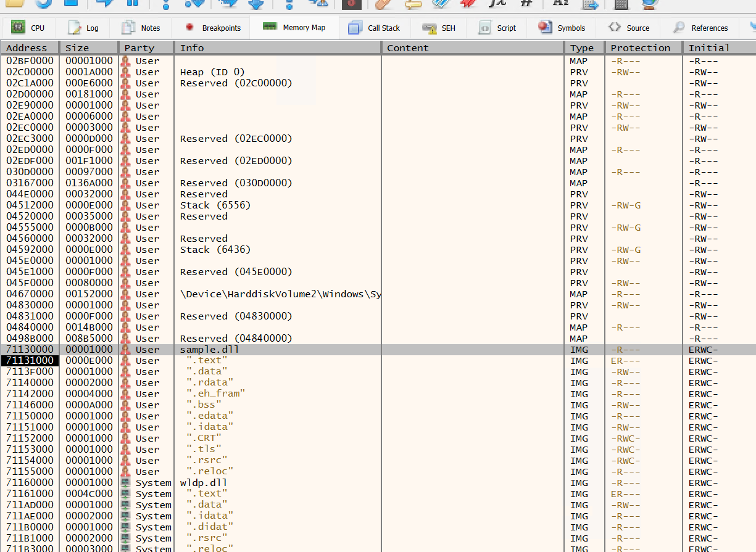Run the debuggee with the arrow icon

click(105, 5)
